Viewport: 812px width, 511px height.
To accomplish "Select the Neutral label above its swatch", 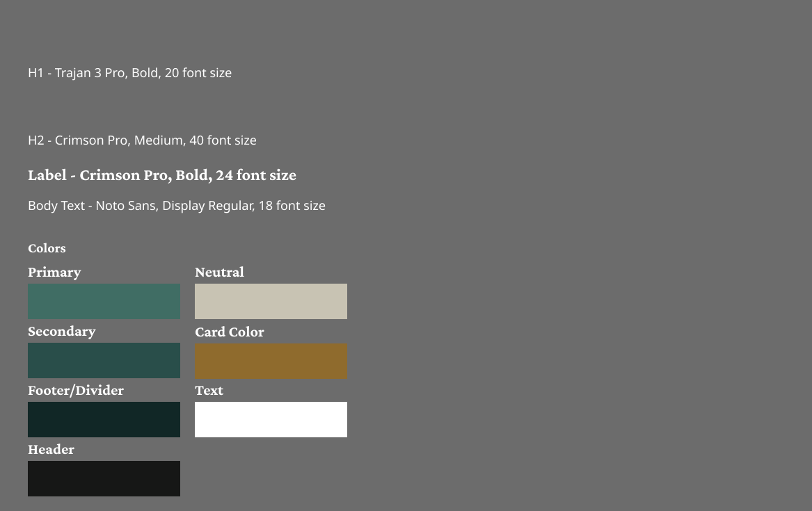I will click(x=219, y=272).
